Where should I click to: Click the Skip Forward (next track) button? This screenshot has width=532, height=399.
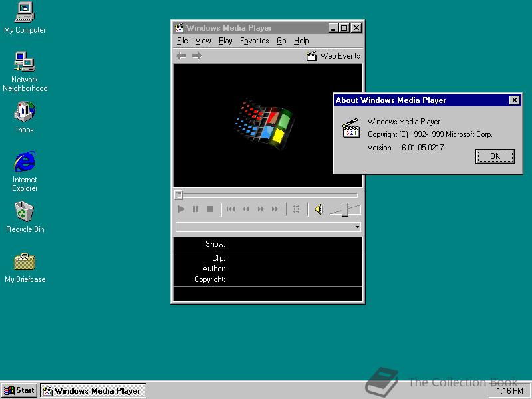pos(275,209)
